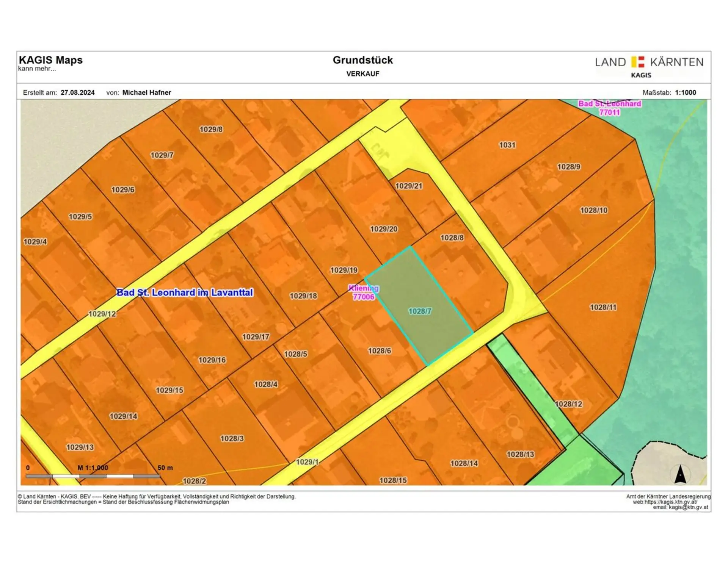
Task: Click Bad St. Leonhard im Lavanttal label
Action: pos(185,292)
